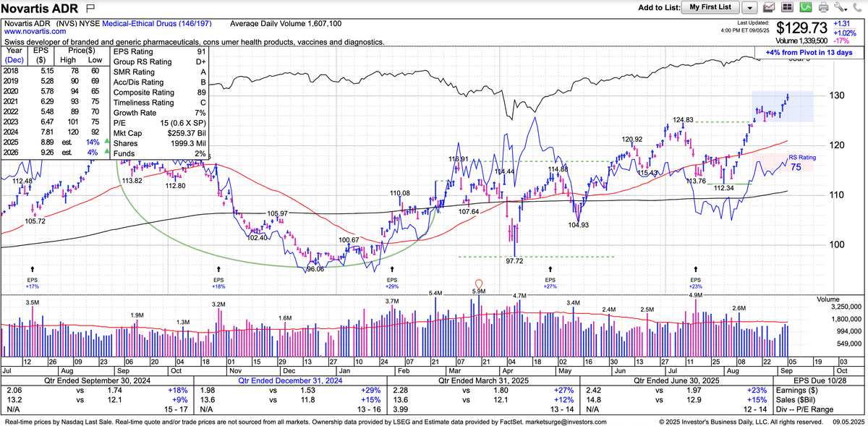Click the flag icon beside Novartis ADR
This screenshot has height=426, width=868.
[91, 9]
